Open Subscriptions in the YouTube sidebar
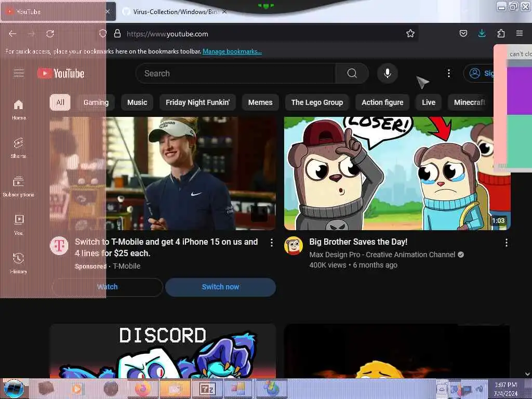Viewport: 532px width, 399px height. [19, 187]
